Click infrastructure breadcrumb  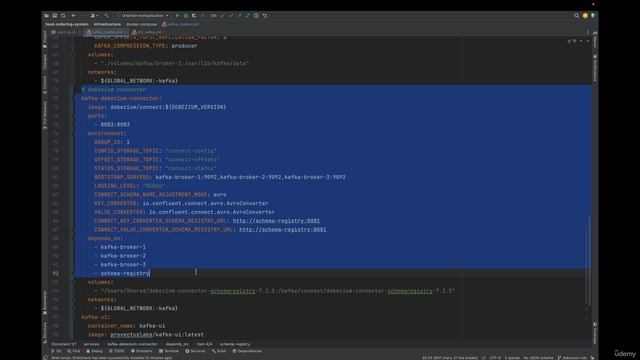tap(107, 24)
